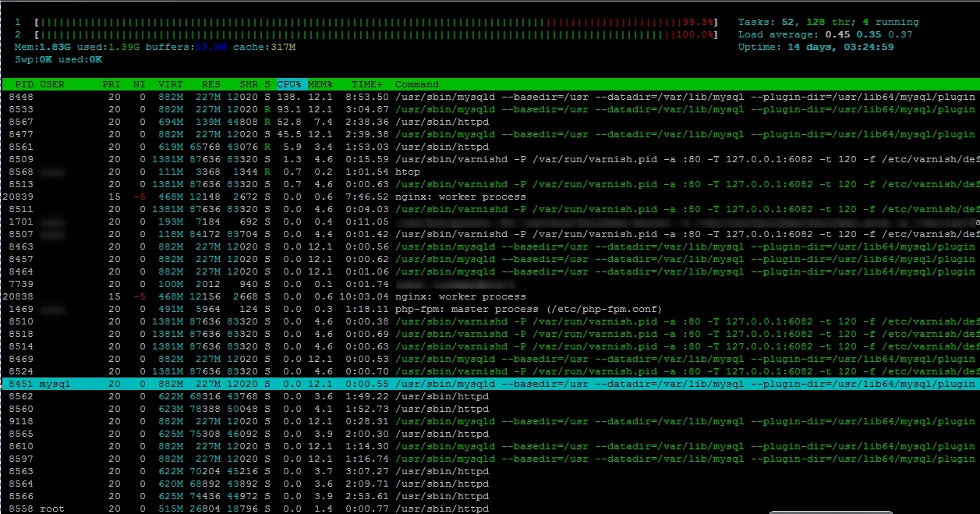Click the VIRT column header

pyautogui.click(x=170, y=84)
